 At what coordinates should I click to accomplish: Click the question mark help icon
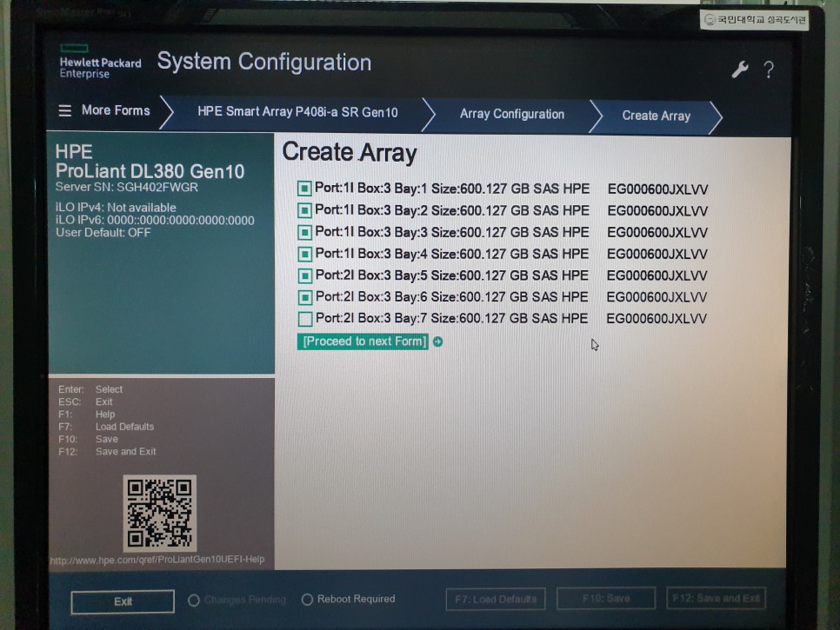click(769, 70)
